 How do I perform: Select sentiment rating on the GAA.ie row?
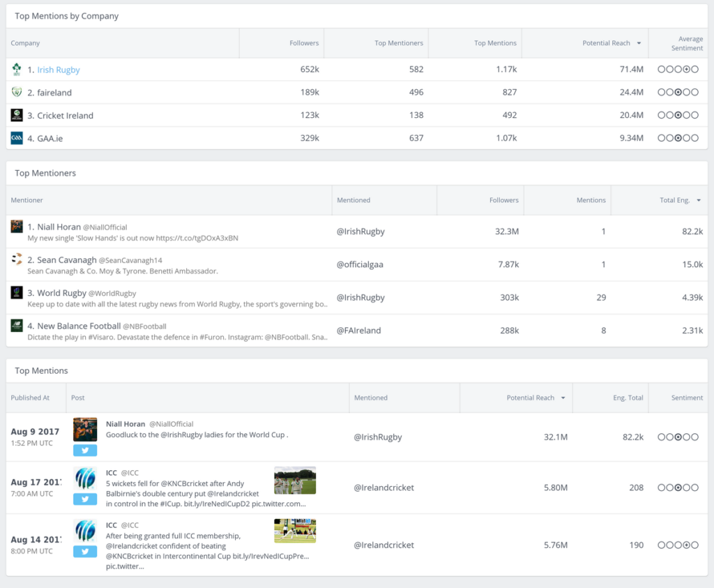(x=678, y=138)
